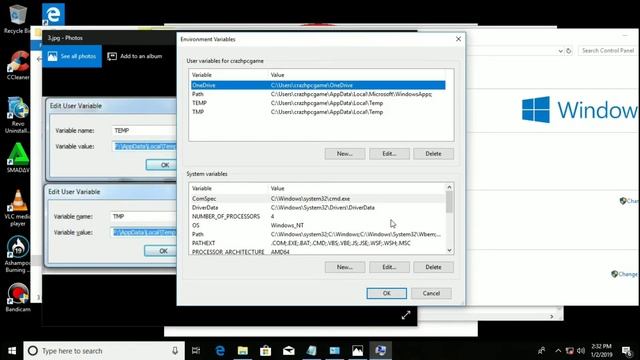Click the volume icon in system tray
Viewport: 640px width, 360px height.
[x=581, y=351]
